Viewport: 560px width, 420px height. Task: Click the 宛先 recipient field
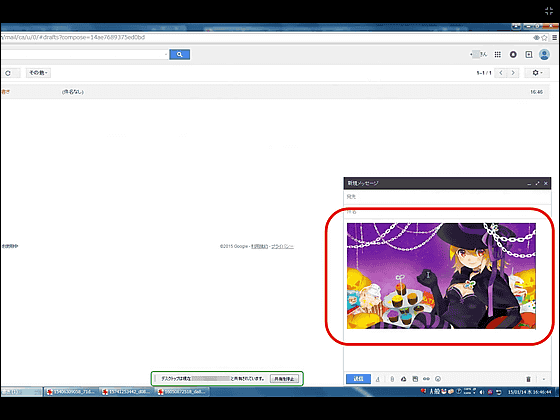pyautogui.click(x=447, y=197)
